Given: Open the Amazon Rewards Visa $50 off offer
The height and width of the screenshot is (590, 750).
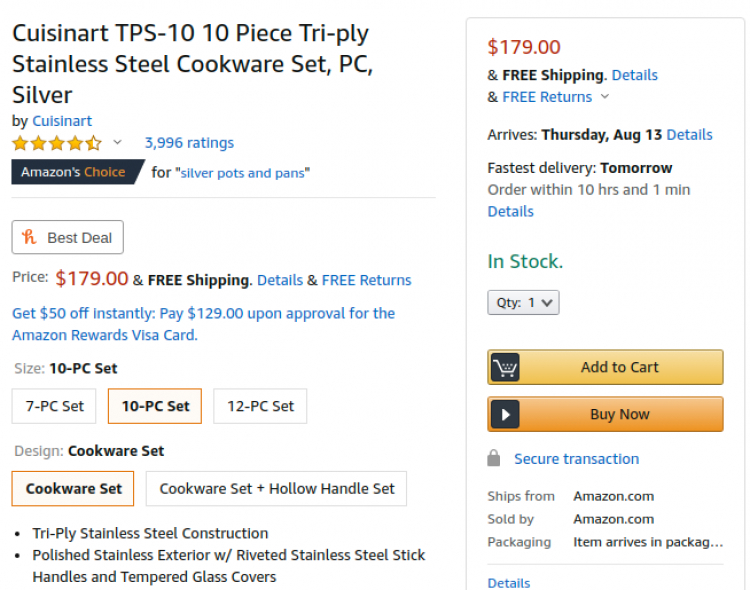Looking at the screenshot, I should (203, 324).
